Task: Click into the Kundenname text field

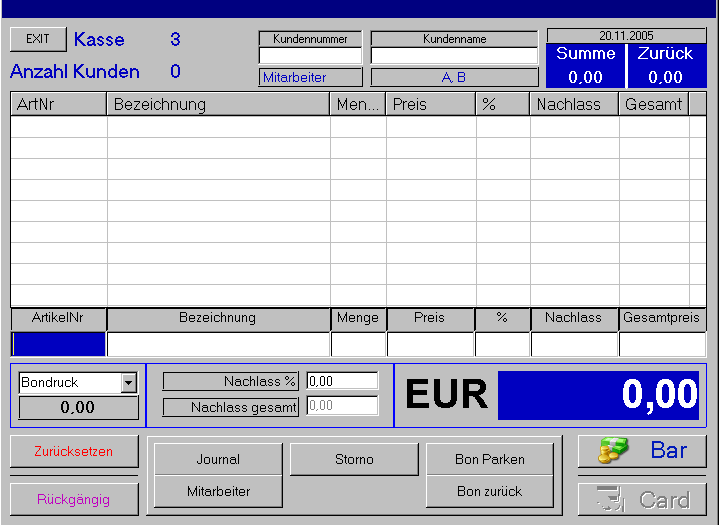Action: pos(454,56)
